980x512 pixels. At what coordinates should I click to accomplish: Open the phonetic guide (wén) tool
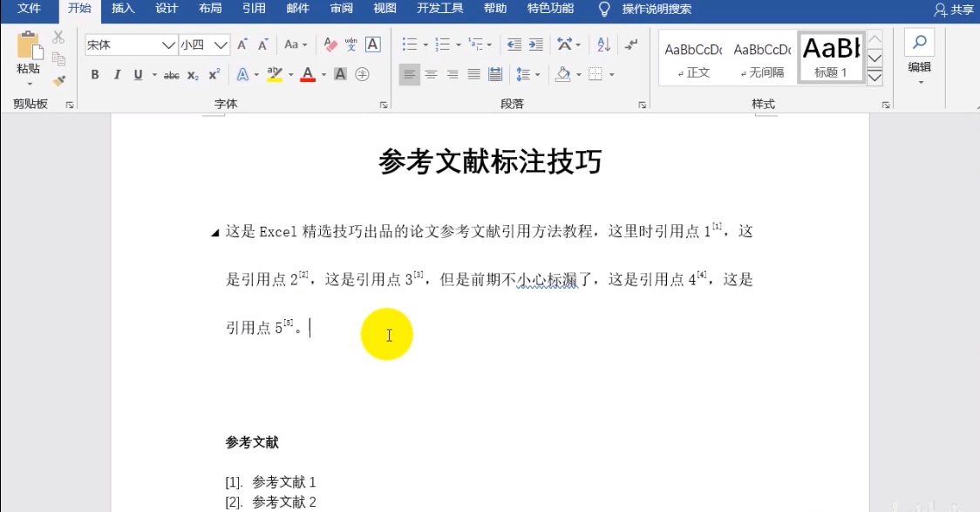[351, 44]
